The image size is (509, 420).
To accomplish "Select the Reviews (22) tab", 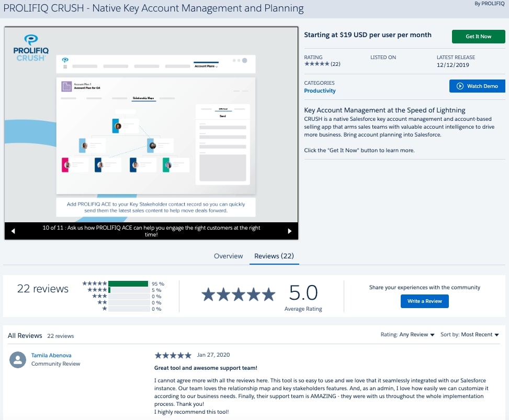I will [x=274, y=256].
